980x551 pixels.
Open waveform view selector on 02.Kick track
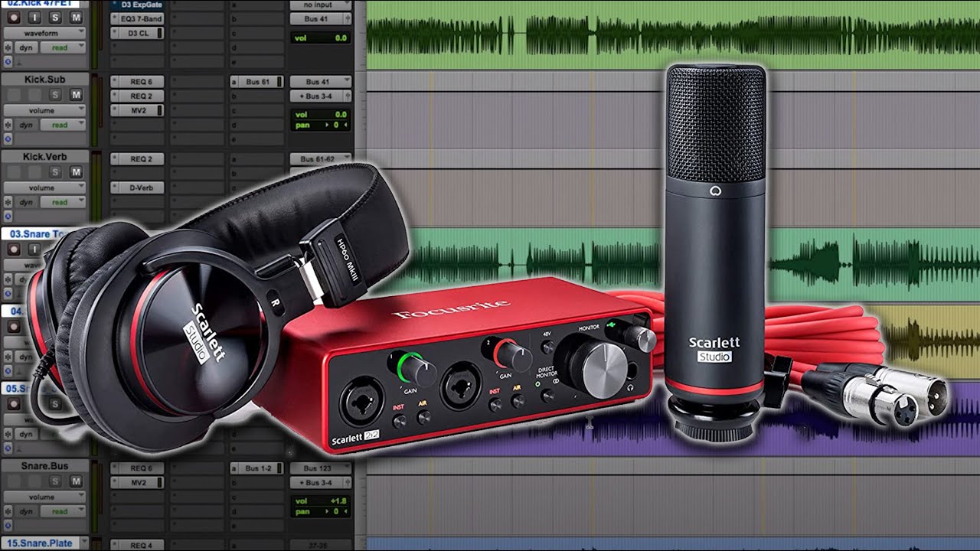(44, 33)
